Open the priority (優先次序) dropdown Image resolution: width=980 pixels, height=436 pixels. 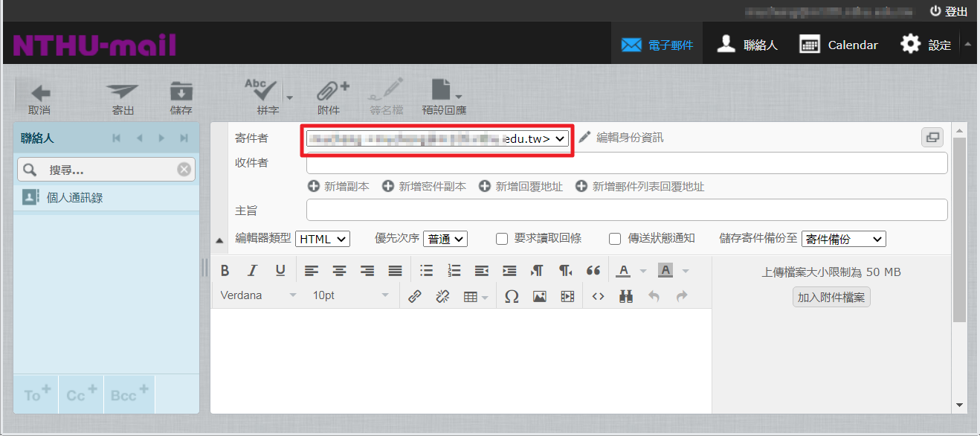[x=445, y=239]
